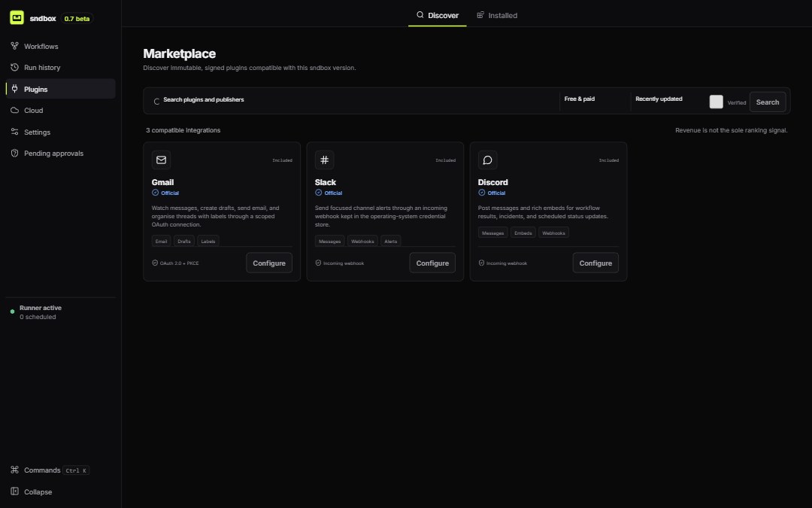
Task: Click the Included label on Discord card
Action: [x=608, y=160]
